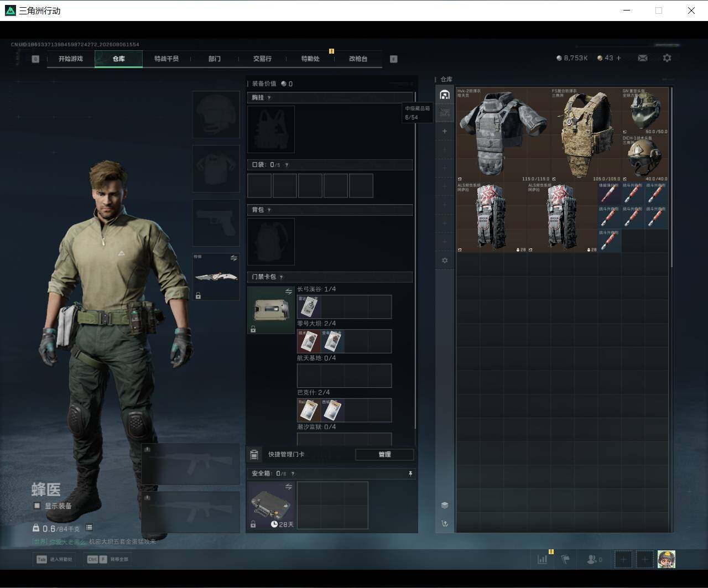Viewport: 708px width, 588px height.
Task: Click the second add-teammate plus slot
Action: point(644,559)
